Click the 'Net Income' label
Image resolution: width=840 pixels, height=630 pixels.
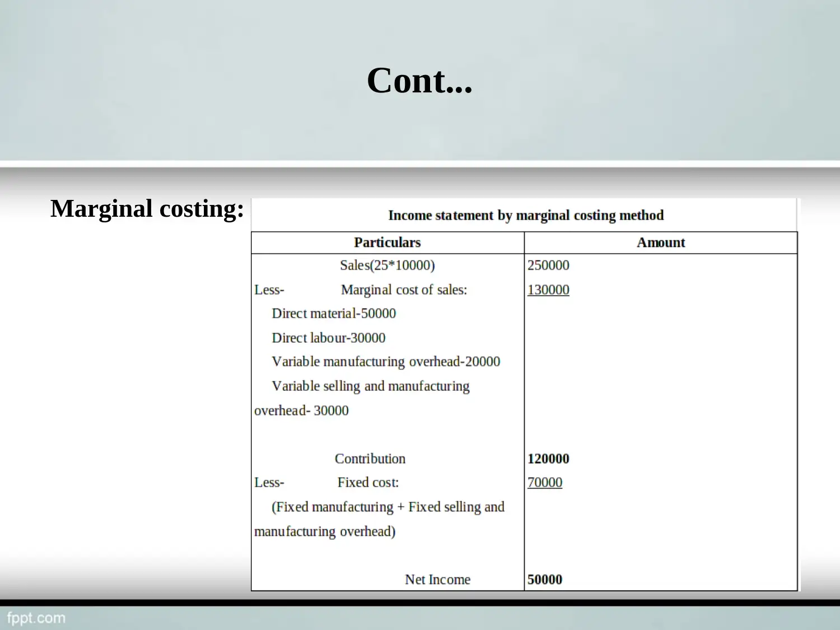click(x=438, y=580)
